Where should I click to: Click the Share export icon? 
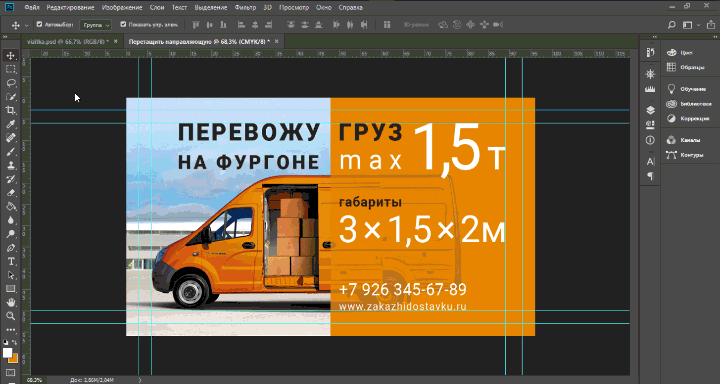[711, 25]
